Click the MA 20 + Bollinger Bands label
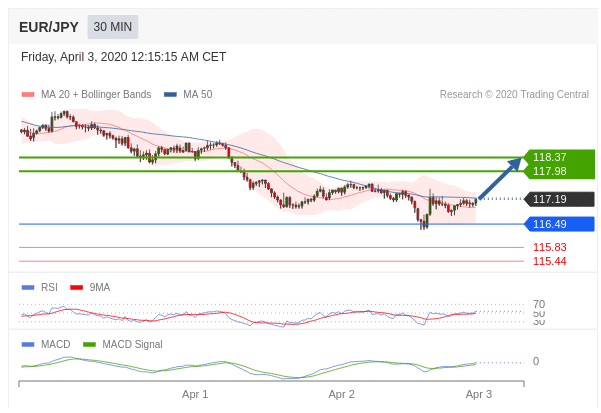This screenshot has height=413, width=601. coord(96,94)
